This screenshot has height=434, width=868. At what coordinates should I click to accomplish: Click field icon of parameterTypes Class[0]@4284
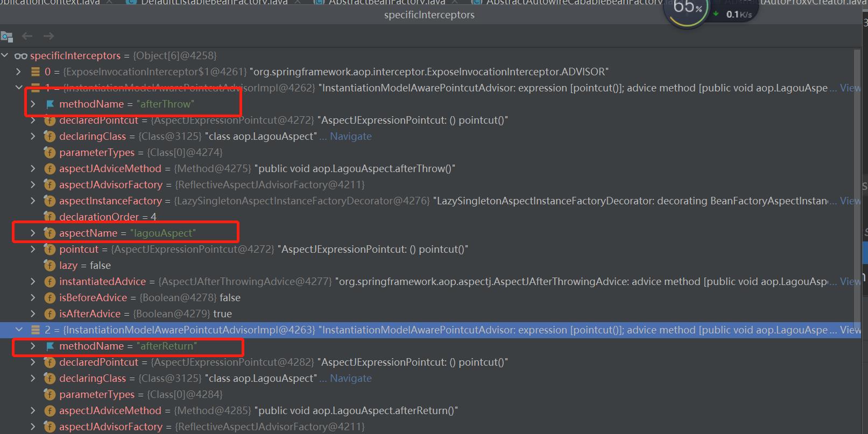click(50, 394)
